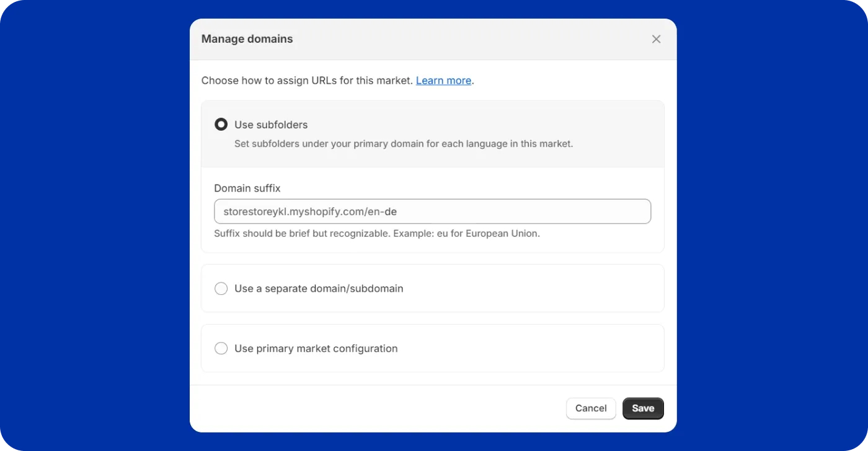Viewport: 868px width, 451px height.
Task: Select the Use subfolders radio button
Action: pyautogui.click(x=221, y=124)
